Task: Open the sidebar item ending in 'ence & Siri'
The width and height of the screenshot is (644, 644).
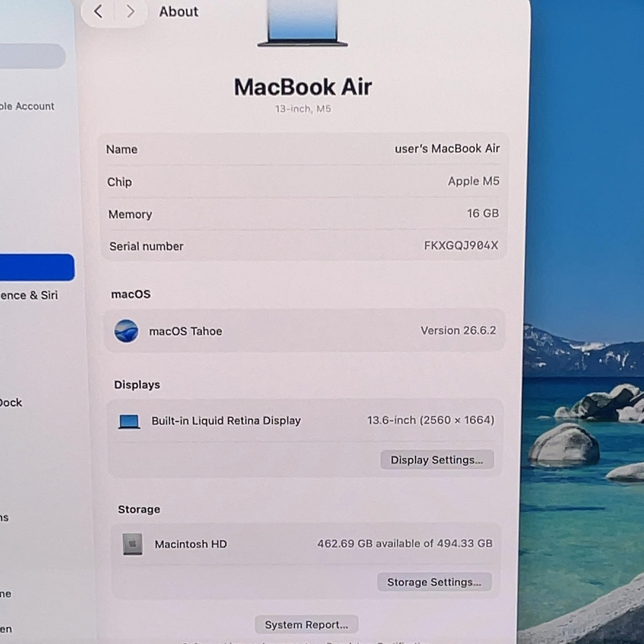Action: [29, 295]
